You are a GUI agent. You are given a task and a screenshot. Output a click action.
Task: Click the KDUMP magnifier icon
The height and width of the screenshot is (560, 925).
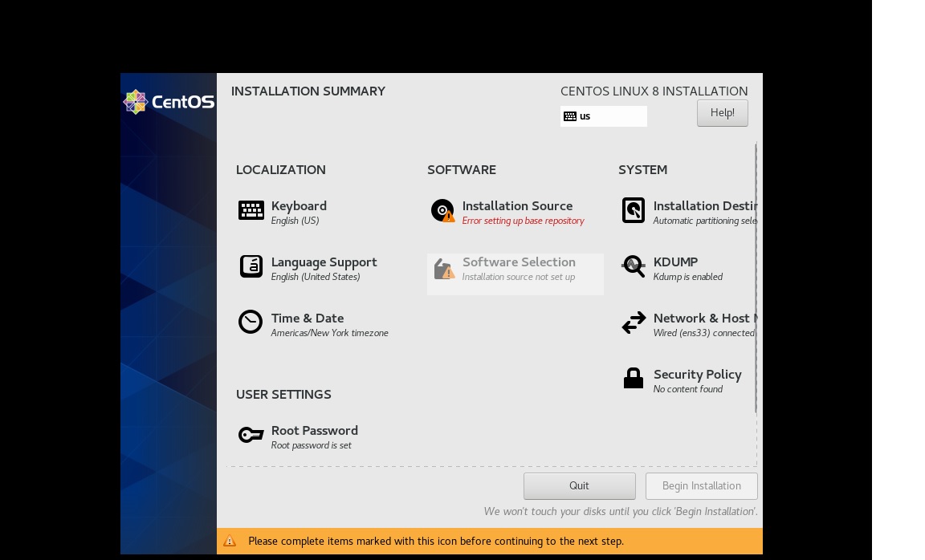[634, 266]
